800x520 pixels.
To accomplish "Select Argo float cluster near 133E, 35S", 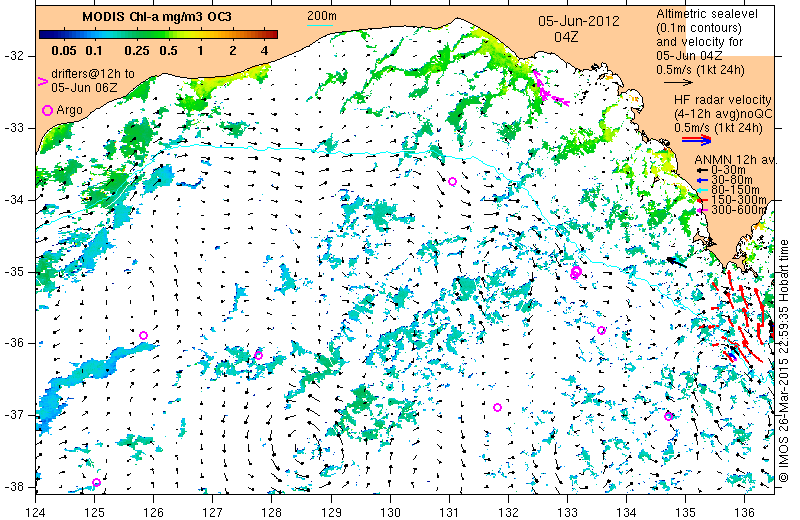I will pos(576,273).
